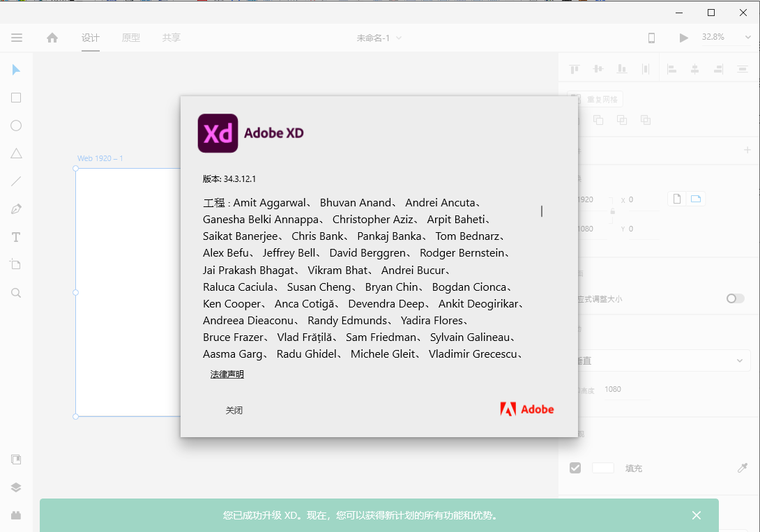760x532 pixels.
Task: Pick fill color with eyedropper icon
Action: click(742, 468)
